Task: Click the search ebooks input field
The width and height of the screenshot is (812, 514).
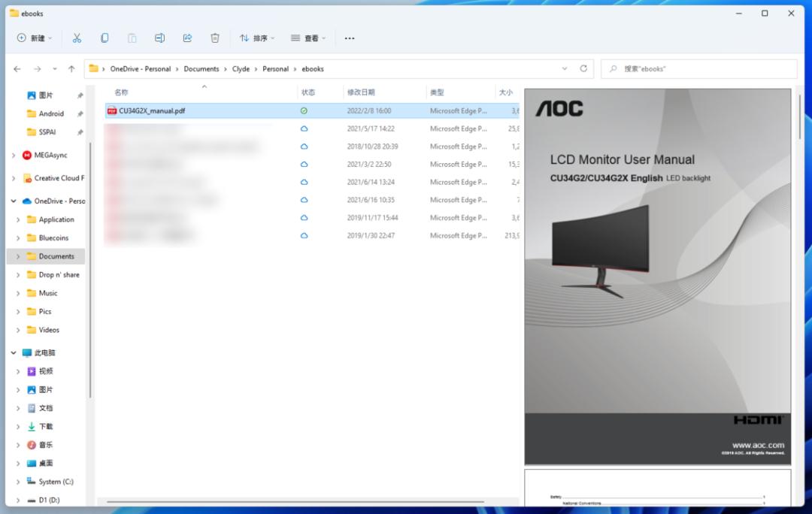Action: [698, 69]
